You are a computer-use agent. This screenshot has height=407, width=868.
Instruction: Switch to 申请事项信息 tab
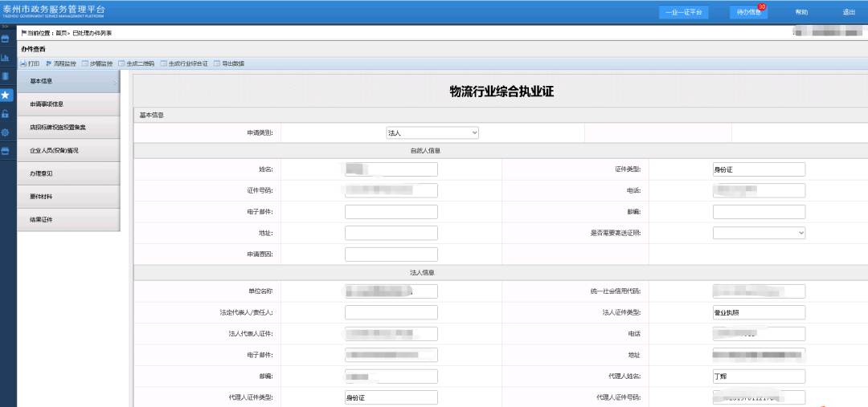[68, 104]
